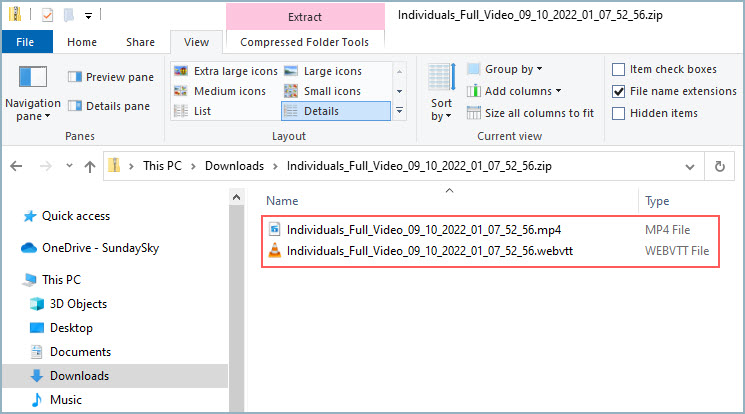Open the Add columns dropdown
The width and height of the screenshot is (745, 414).
click(514, 91)
